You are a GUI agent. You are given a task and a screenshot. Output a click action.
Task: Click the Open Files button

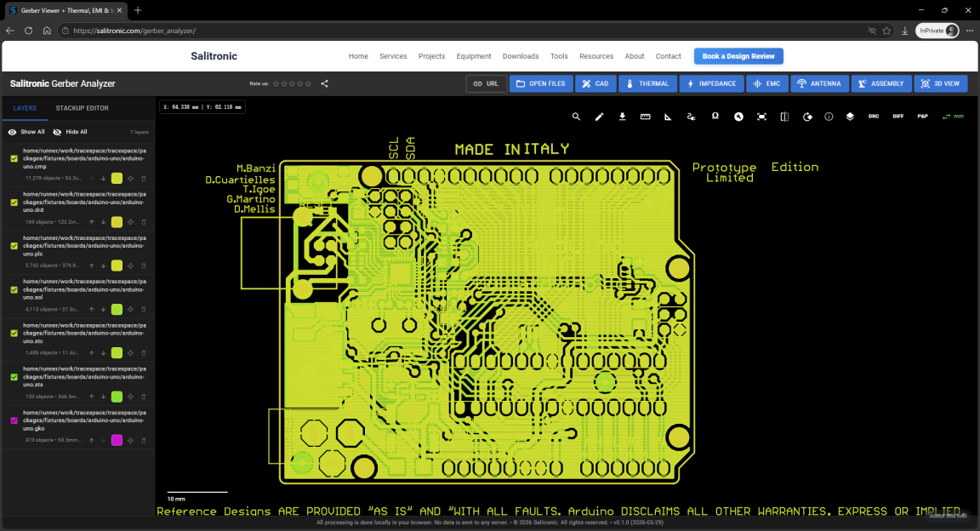(541, 83)
